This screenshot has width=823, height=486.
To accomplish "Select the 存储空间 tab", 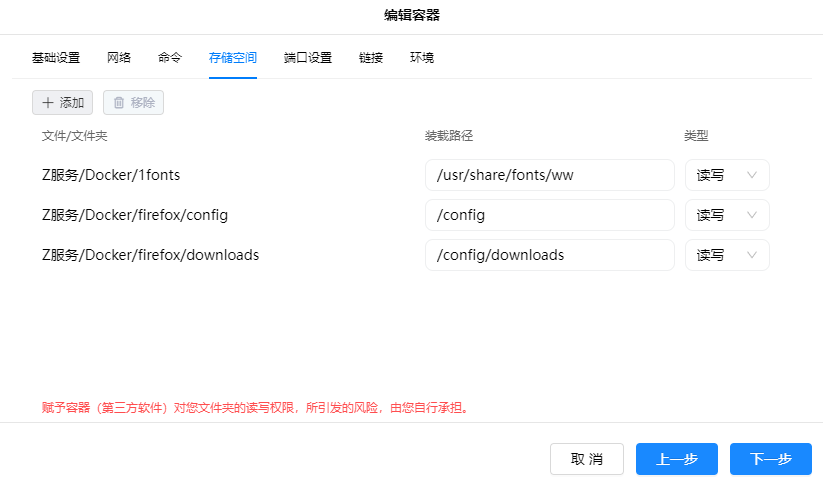I will click(x=233, y=58).
